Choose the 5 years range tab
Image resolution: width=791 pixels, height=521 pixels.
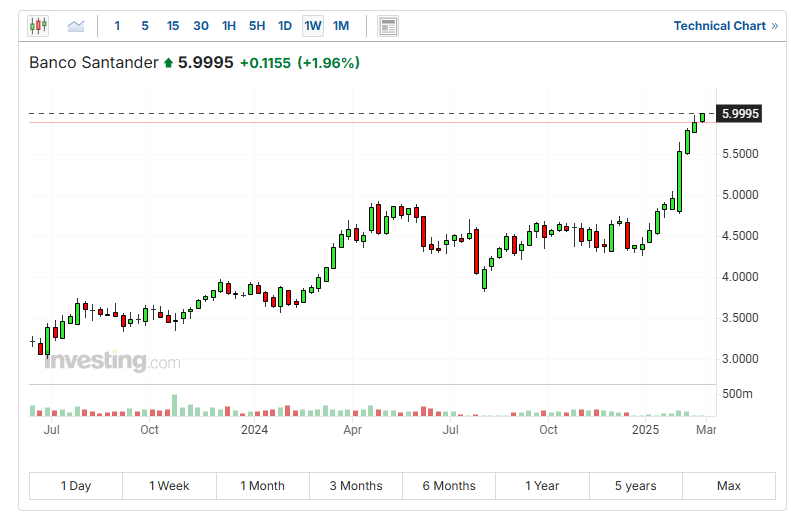[x=636, y=486]
